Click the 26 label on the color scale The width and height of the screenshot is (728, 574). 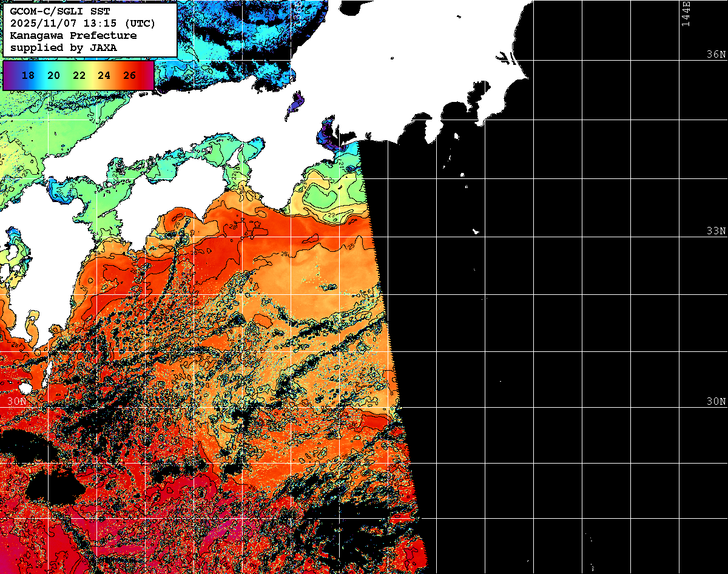coord(129,76)
